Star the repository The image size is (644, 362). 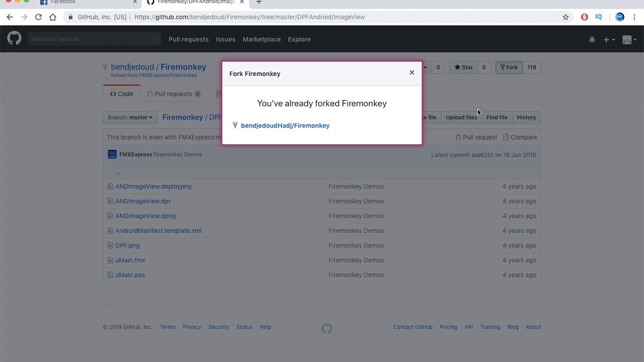464,67
